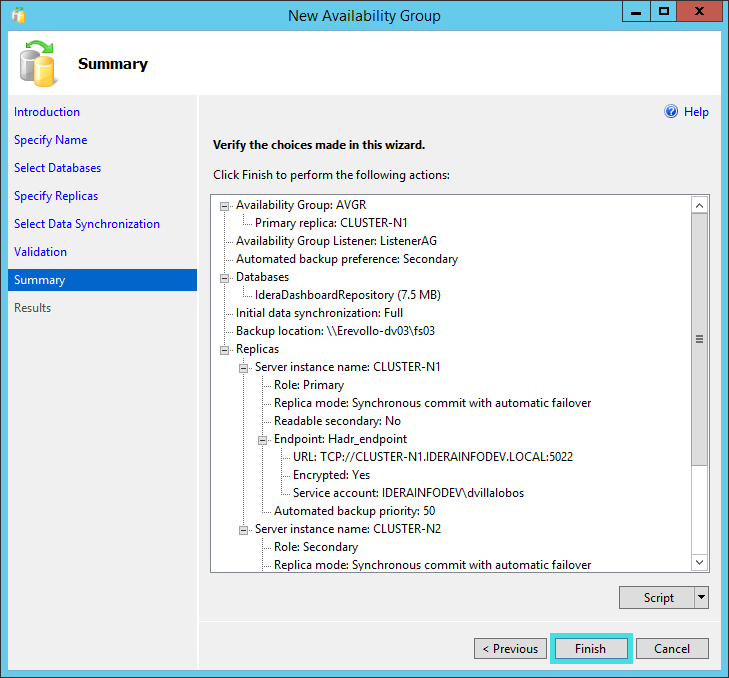The image size is (729, 678).
Task: Collapse the Databases tree node
Action: (x=225, y=278)
